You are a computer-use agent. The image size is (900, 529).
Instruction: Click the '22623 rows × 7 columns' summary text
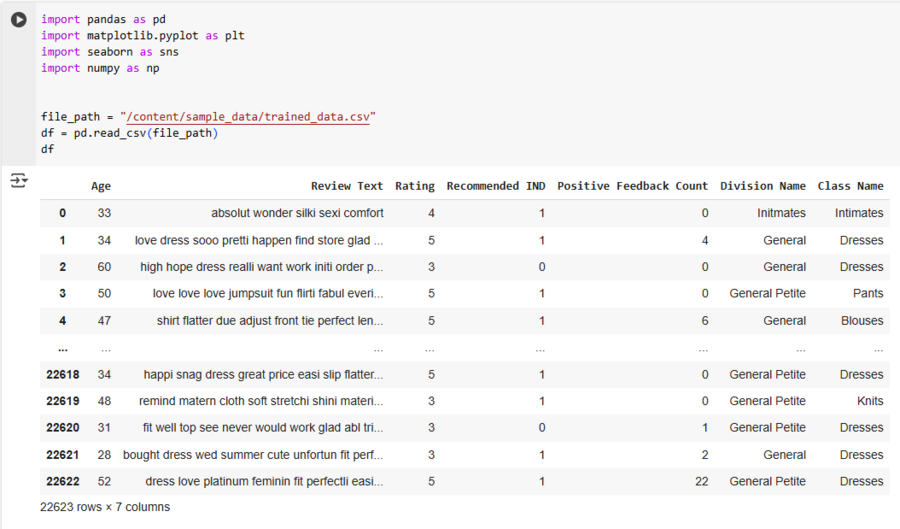(105, 507)
